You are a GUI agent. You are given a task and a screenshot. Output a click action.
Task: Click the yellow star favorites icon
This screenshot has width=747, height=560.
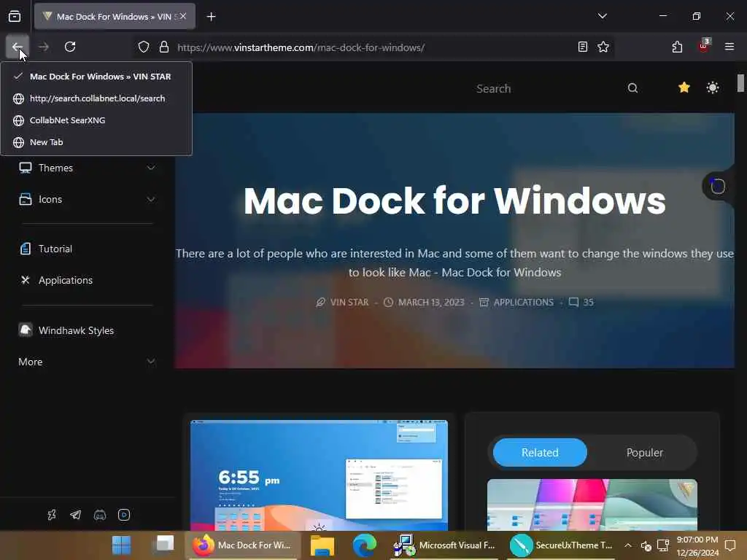pyautogui.click(x=684, y=87)
